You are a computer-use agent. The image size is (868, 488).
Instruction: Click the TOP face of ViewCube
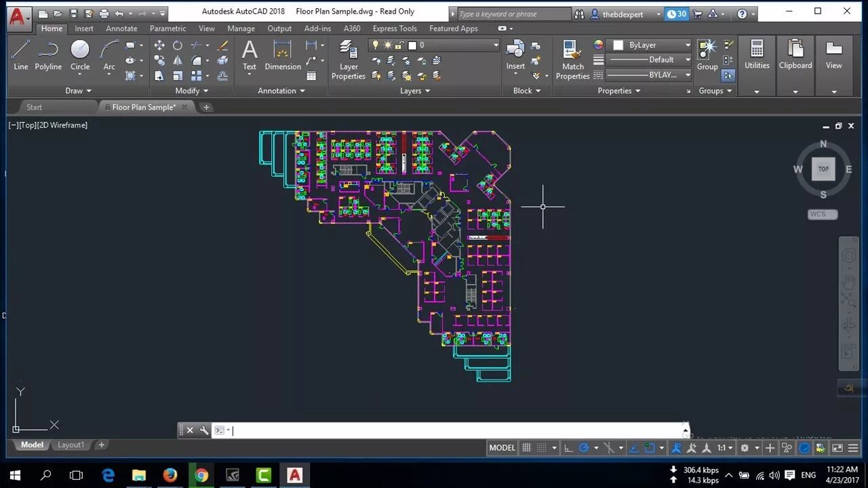click(823, 169)
